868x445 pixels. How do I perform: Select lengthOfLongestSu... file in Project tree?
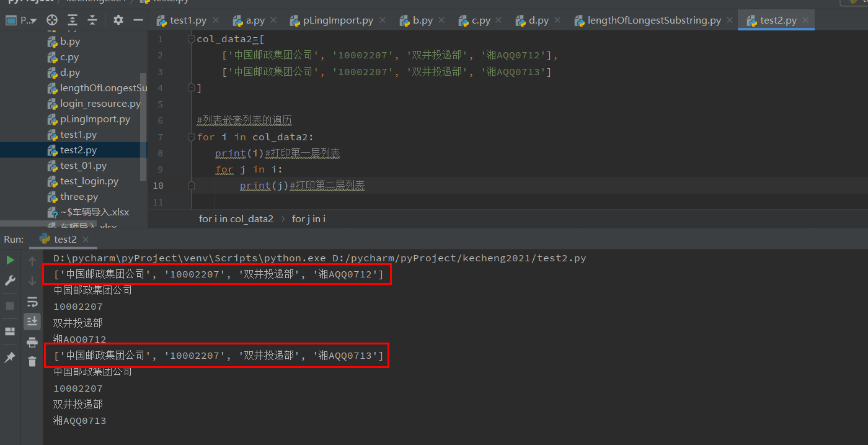[97, 88]
